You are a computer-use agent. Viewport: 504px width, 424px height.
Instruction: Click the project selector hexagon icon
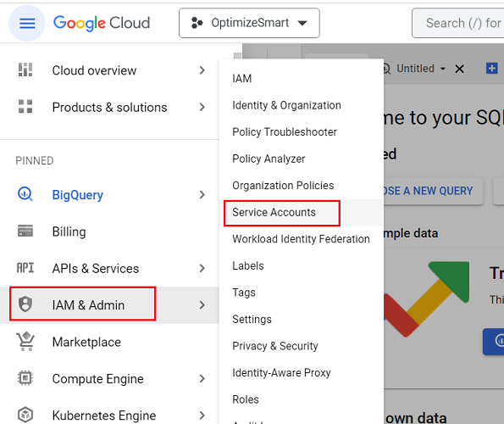click(x=197, y=23)
